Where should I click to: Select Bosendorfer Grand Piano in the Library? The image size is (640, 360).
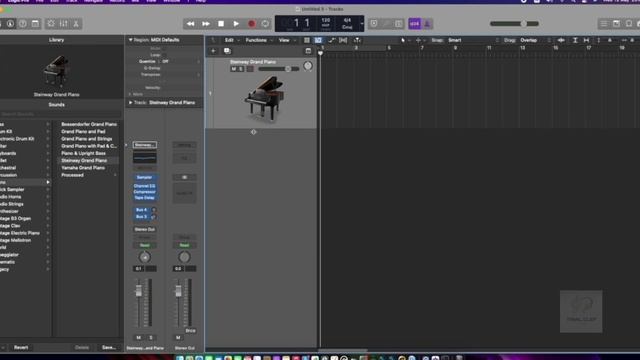pyautogui.click(x=89, y=124)
